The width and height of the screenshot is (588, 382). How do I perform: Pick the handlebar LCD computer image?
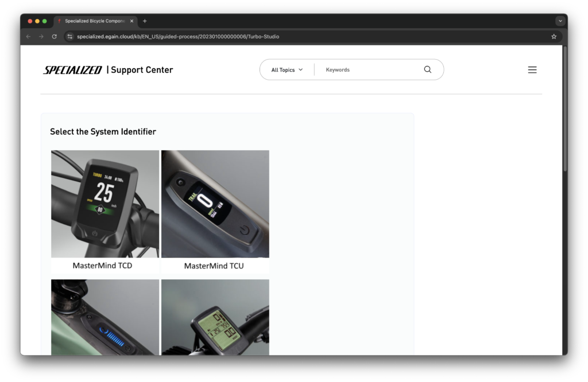click(x=215, y=317)
